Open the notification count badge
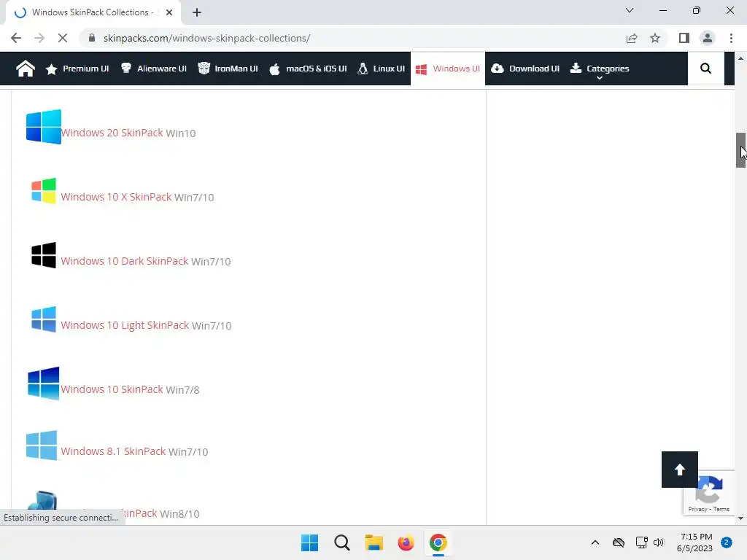Viewport: 747px width, 560px height. point(727,542)
